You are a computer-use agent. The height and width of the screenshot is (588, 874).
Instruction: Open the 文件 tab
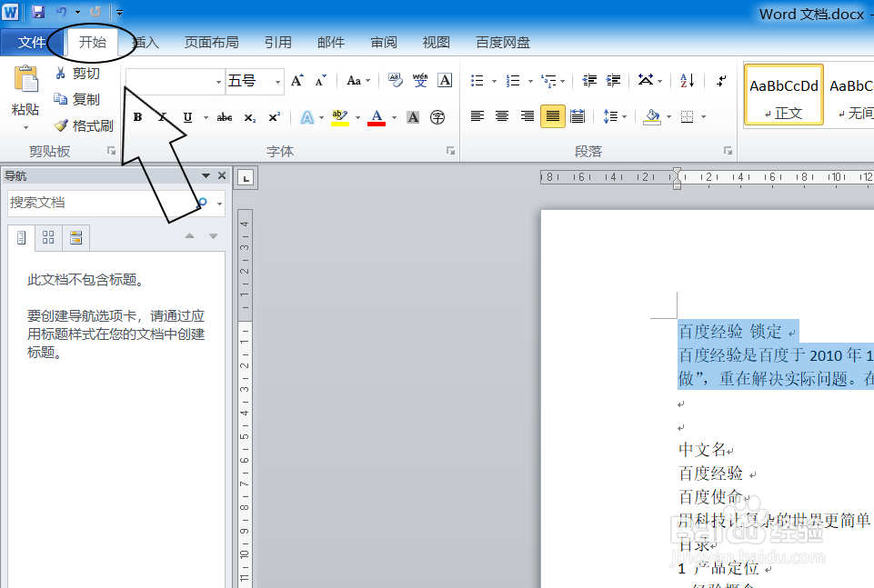point(31,43)
